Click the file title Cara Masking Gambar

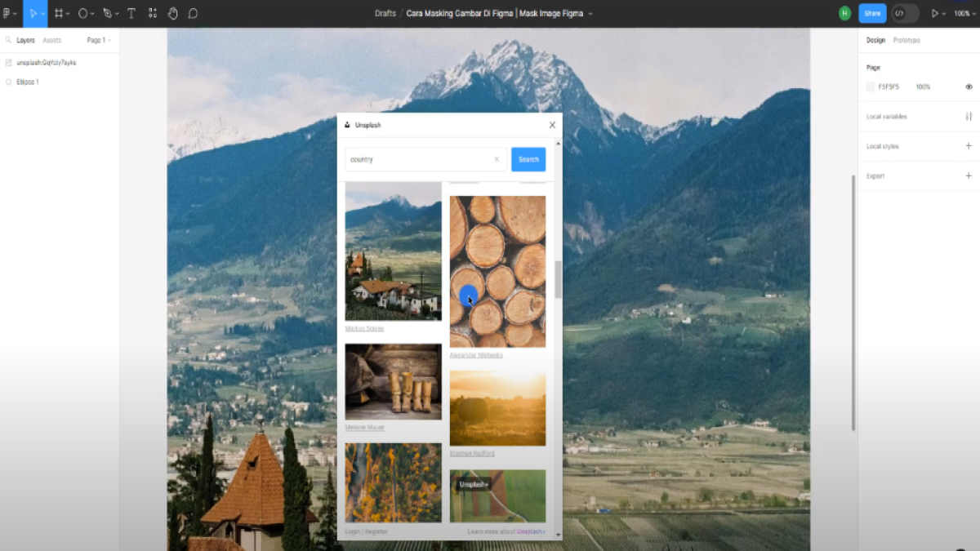coord(494,13)
